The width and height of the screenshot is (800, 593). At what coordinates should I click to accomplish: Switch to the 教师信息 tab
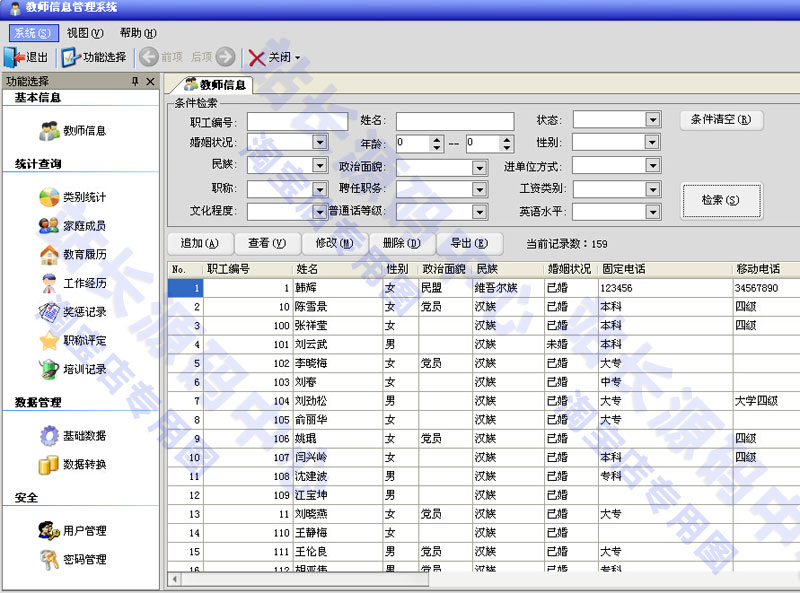pyautogui.click(x=215, y=85)
